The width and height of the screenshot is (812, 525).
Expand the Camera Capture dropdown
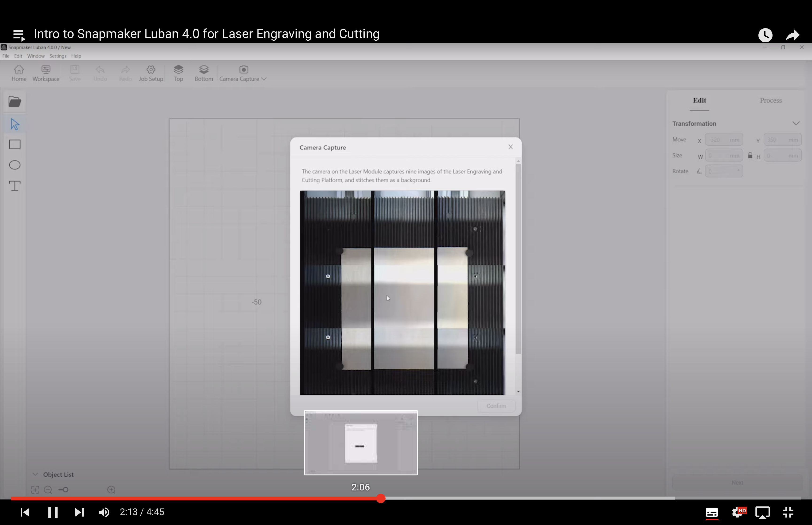coord(263,79)
